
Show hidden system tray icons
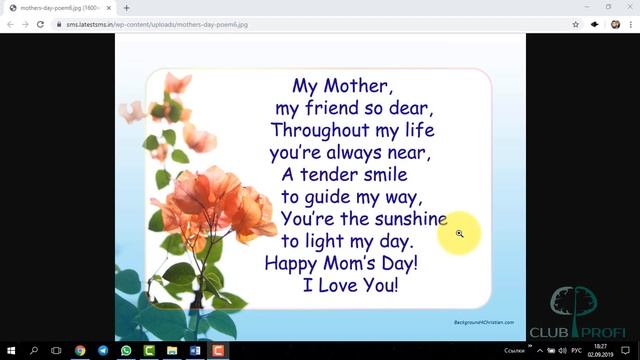point(540,351)
